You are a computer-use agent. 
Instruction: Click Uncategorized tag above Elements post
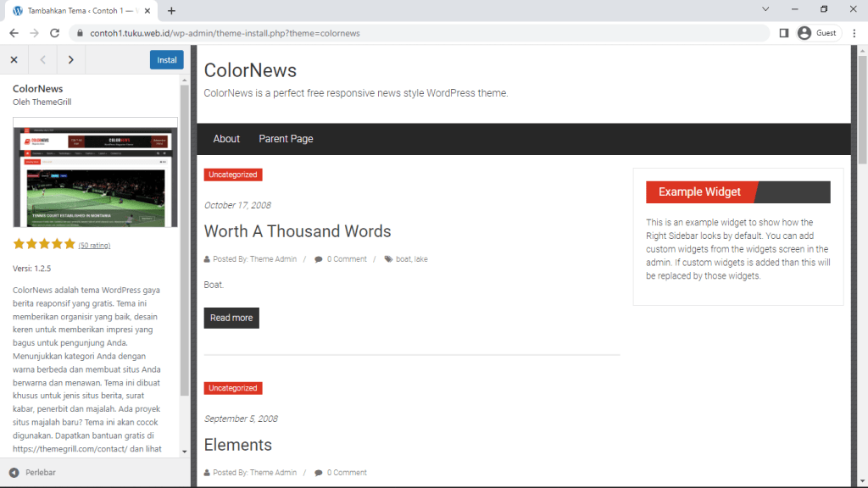click(233, 388)
